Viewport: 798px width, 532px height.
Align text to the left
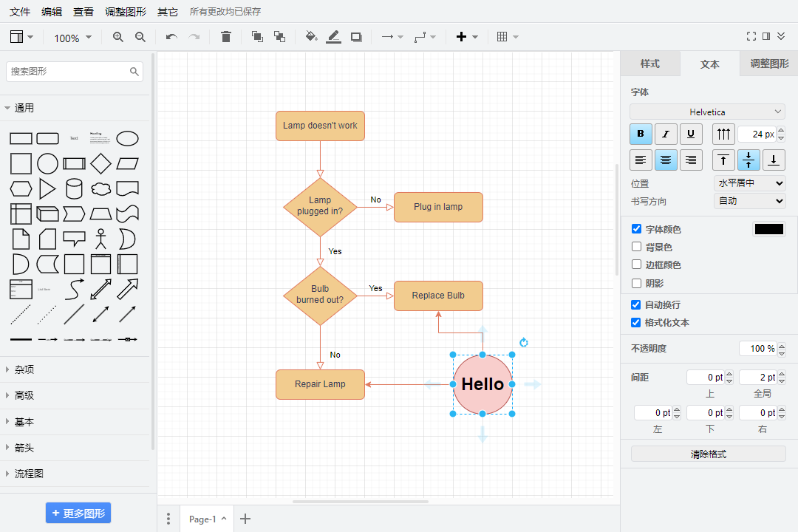tap(641, 160)
